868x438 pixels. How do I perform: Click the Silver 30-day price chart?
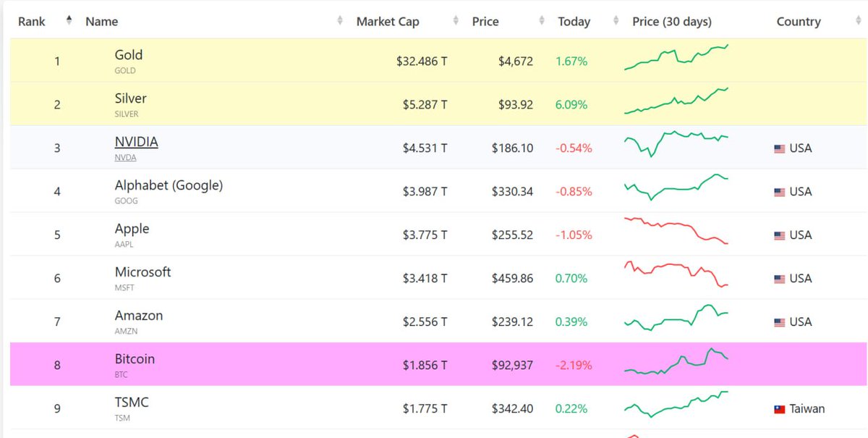click(x=676, y=101)
